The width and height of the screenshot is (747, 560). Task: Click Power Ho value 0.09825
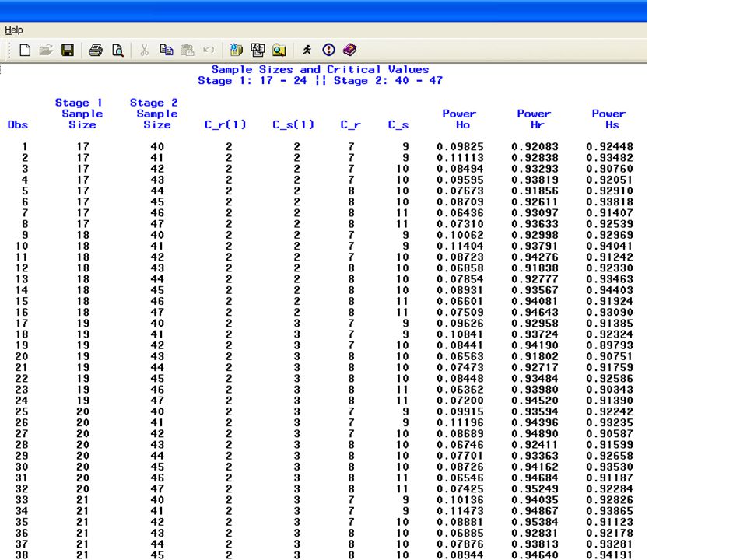(460, 147)
